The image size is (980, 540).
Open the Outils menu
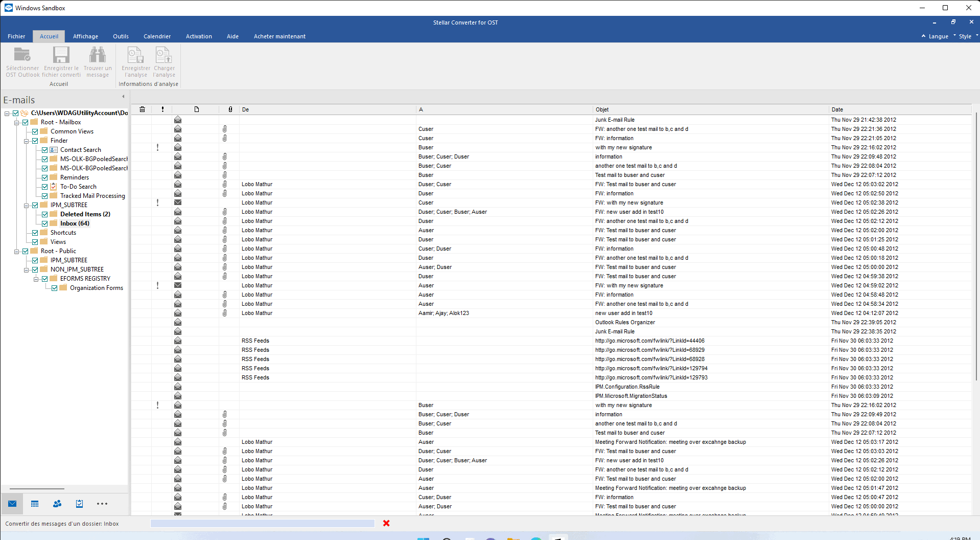click(x=120, y=36)
